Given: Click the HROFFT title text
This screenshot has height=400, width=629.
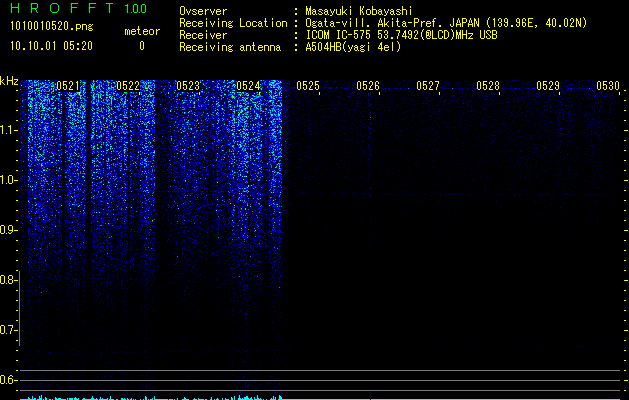Looking at the screenshot, I should (x=61, y=8).
